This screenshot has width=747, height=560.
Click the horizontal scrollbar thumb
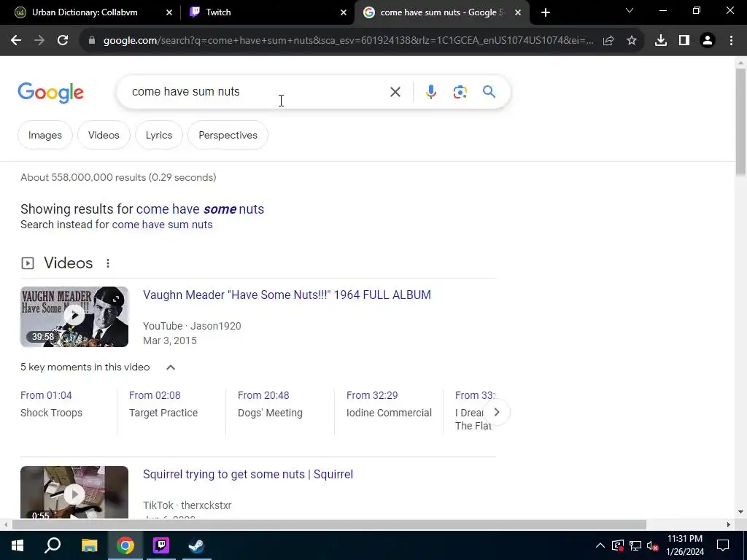click(329, 524)
